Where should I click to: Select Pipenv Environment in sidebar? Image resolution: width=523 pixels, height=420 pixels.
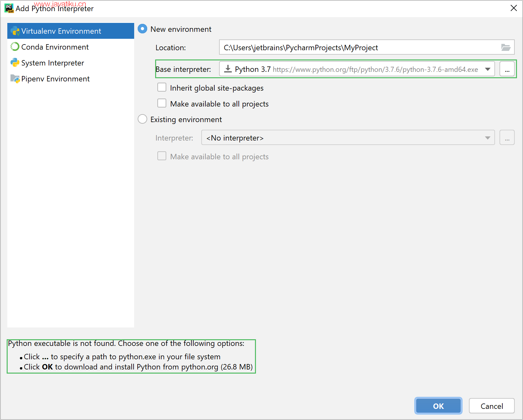coord(71,79)
